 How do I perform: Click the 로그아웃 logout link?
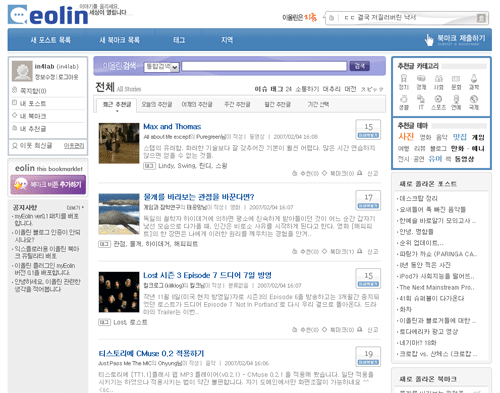point(68,77)
